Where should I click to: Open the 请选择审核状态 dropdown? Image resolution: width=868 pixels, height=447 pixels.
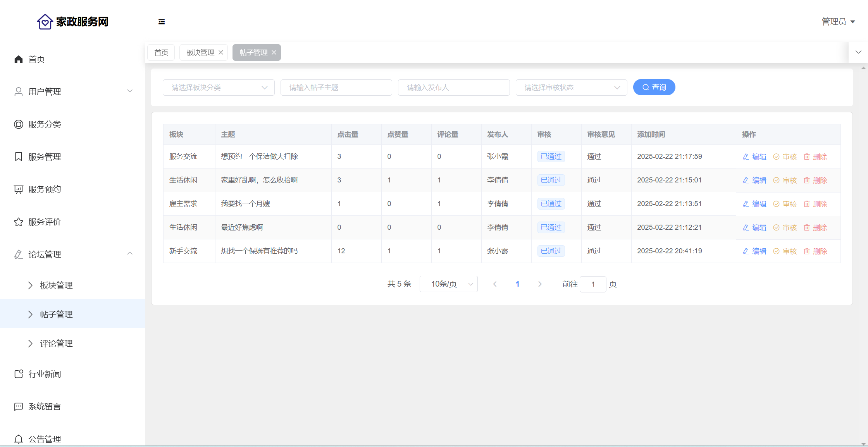click(571, 88)
